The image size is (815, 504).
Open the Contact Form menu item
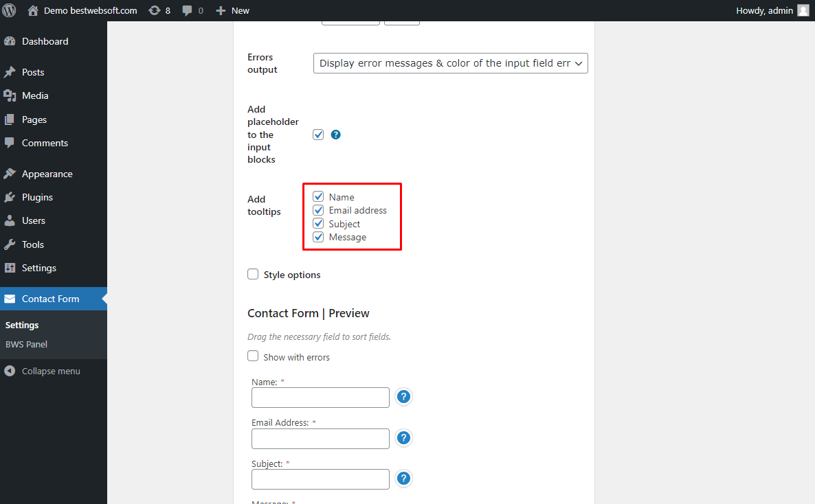click(54, 299)
